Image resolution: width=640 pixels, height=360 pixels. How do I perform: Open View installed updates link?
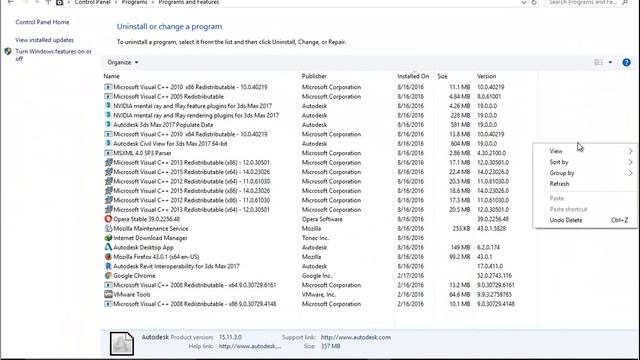point(44,40)
